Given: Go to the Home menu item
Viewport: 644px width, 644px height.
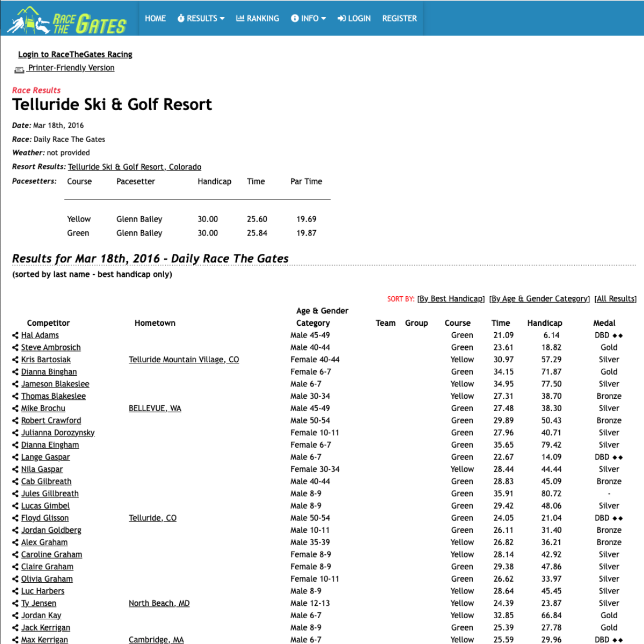Looking at the screenshot, I should 155,18.
